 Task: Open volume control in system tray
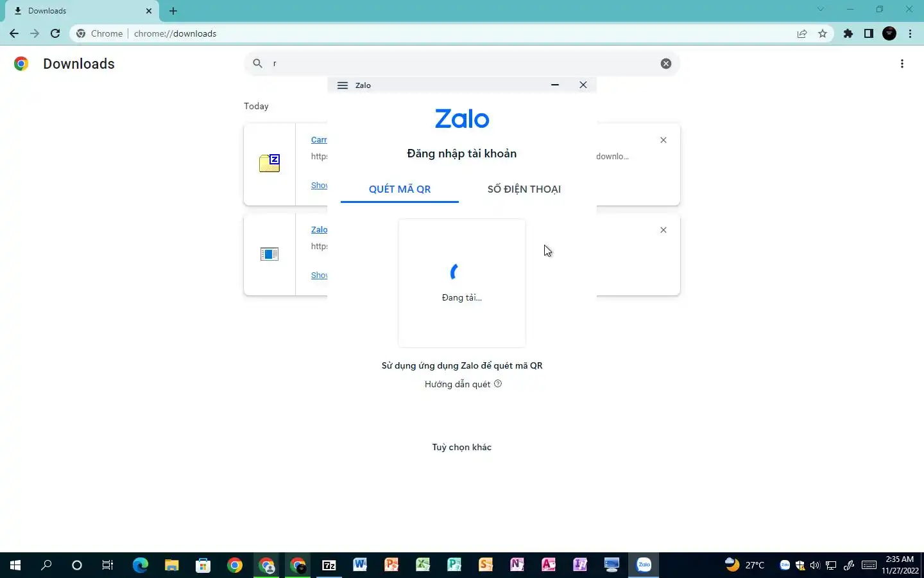point(815,565)
